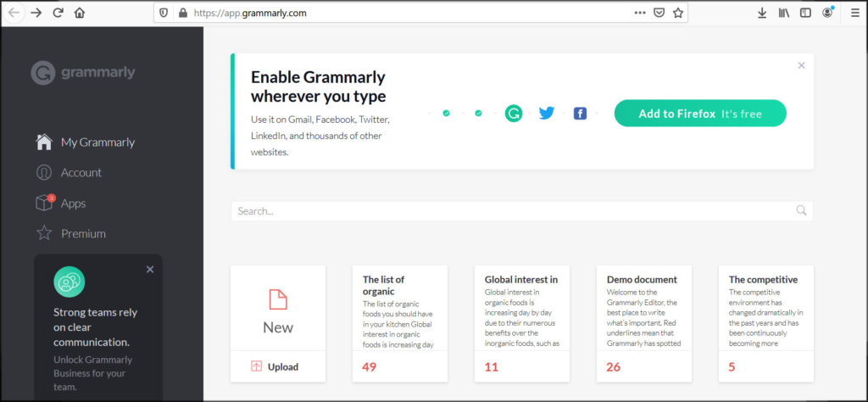Image resolution: width=868 pixels, height=402 pixels.
Task: Dismiss the Enable Grammarly banner
Action: point(801,65)
